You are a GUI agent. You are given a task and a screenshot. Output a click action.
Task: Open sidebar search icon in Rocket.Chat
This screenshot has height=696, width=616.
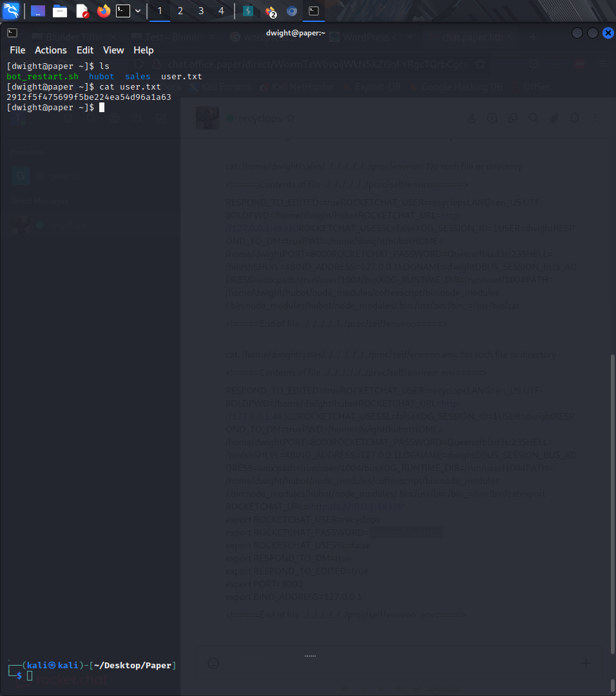pyautogui.click(x=92, y=118)
